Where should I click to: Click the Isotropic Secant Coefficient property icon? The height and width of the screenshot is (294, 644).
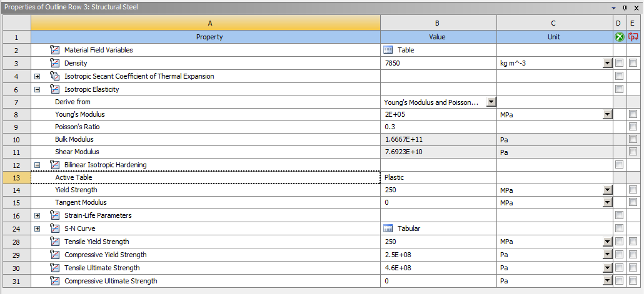[54, 76]
